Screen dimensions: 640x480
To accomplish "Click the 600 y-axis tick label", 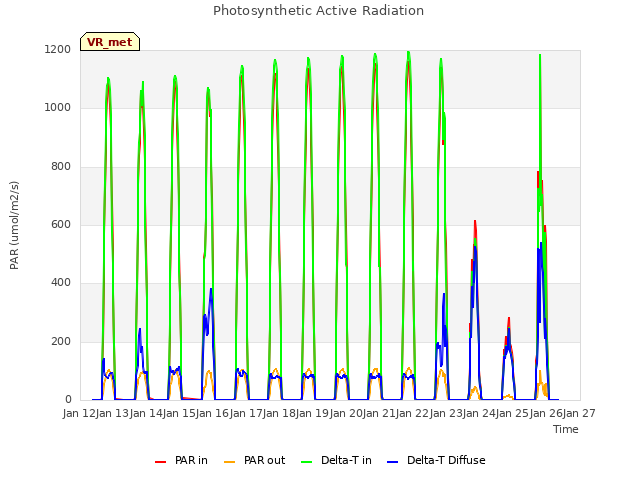I will click(61, 225).
